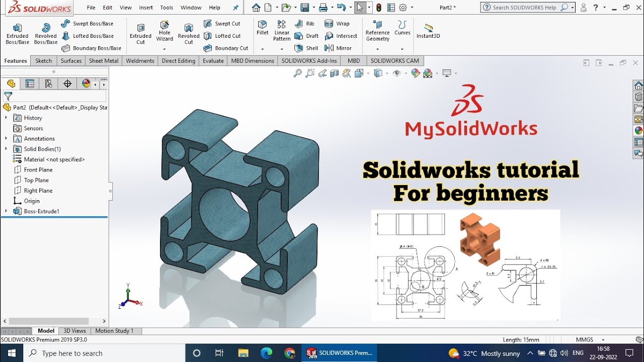
Task: Expand the Annotations tree node
Action: pos(6,138)
